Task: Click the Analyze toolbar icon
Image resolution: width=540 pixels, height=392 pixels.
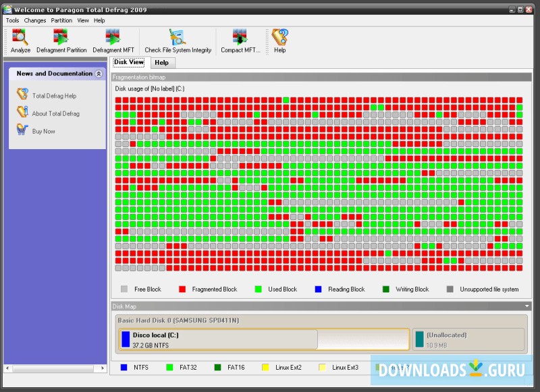Action: (20, 41)
